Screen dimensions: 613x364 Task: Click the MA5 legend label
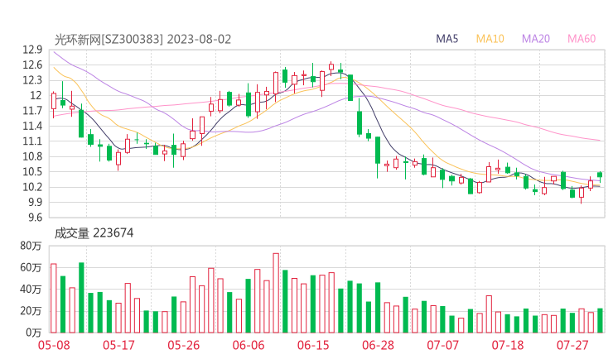[446, 39]
